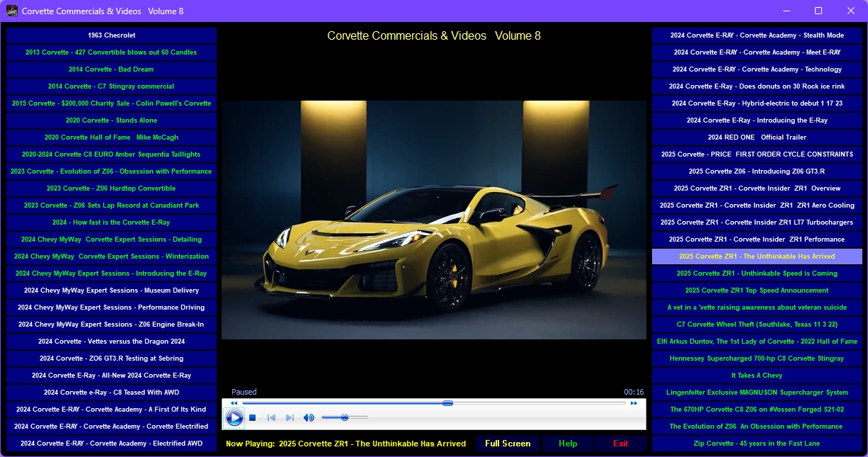This screenshot has height=457, width=868.
Task: Open "C8 Teased With AWD" video
Action: (x=111, y=393)
